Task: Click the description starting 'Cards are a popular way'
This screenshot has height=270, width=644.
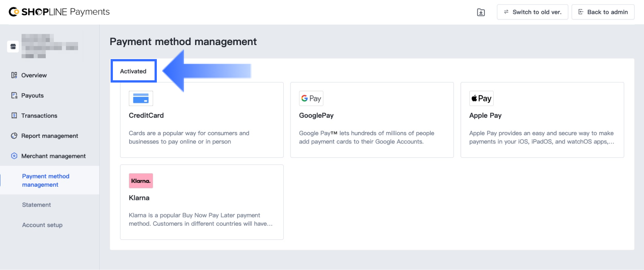Action: (189, 137)
